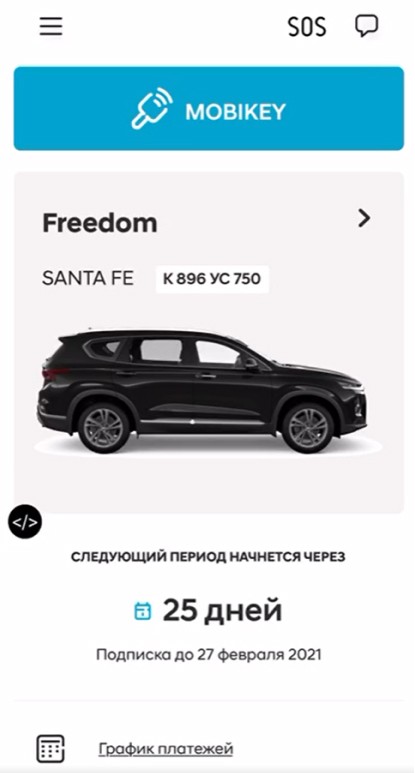Click the key icon inside MOBIKEY button
Viewport: 415px width, 773px height.
[152, 109]
